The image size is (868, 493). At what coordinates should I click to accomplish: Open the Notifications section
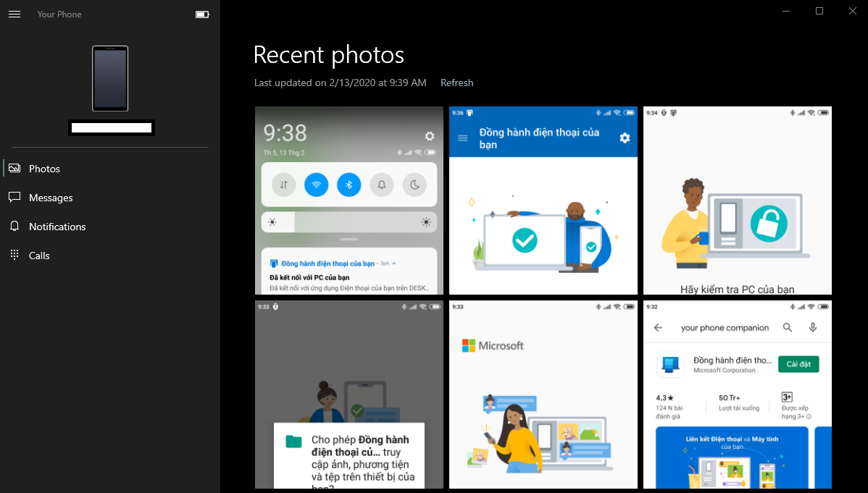[x=110, y=227]
